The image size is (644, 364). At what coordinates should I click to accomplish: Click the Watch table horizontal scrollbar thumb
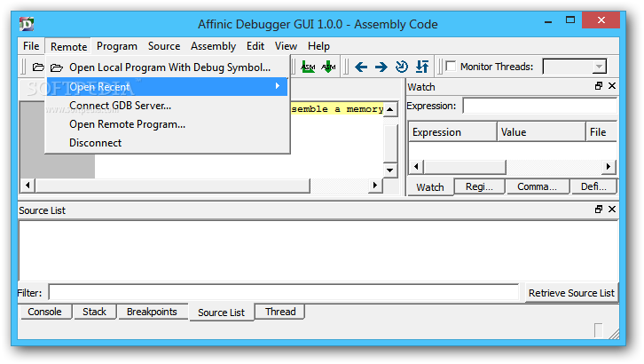(x=465, y=167)
